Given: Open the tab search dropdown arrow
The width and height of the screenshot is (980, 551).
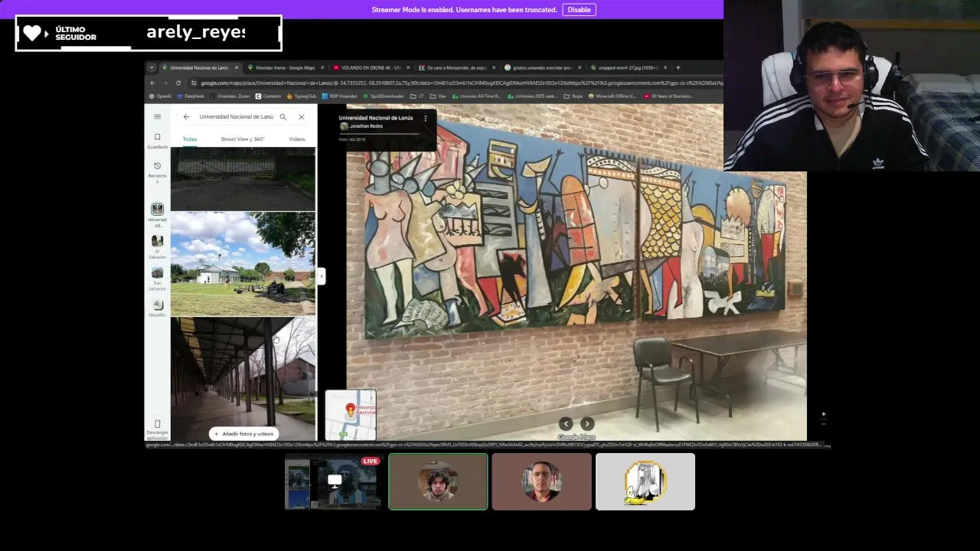Looking at the screenshot, I should pos(151,67).
